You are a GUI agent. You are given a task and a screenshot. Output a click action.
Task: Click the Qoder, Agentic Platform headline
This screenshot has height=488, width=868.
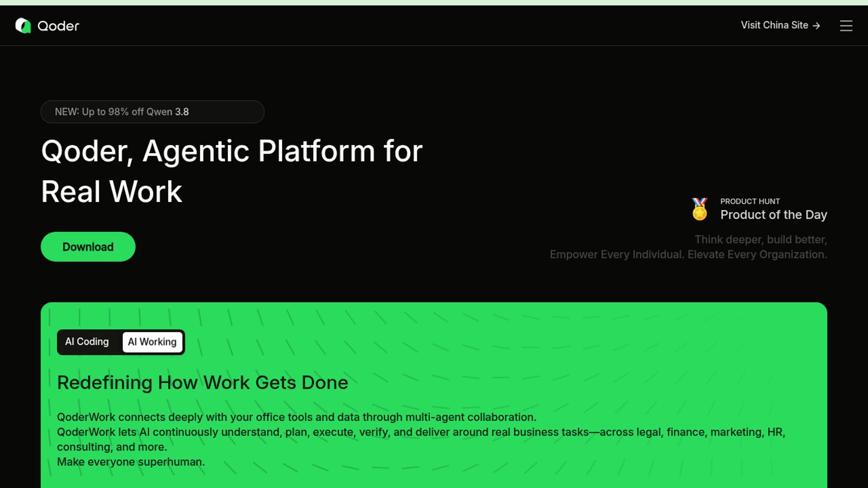click(231, 171)
